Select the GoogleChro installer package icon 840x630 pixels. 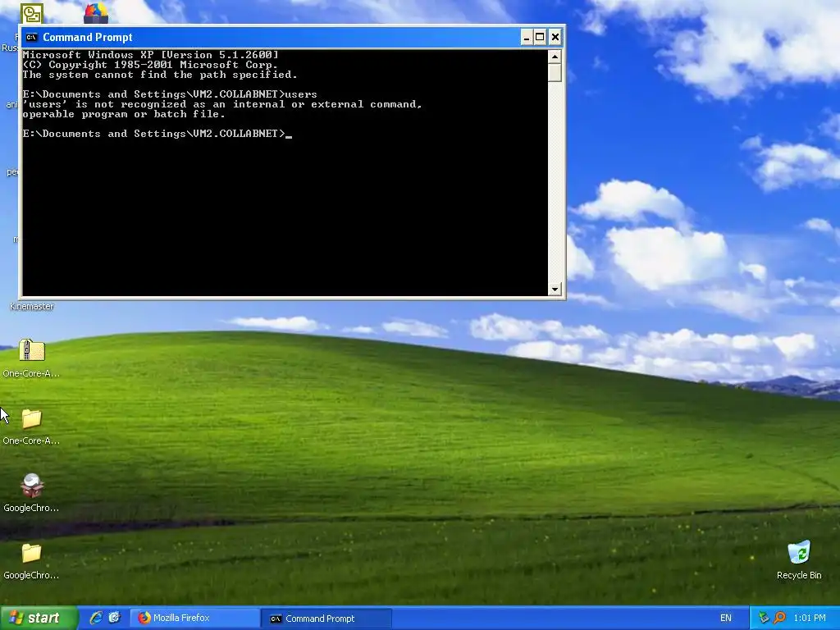pyautogui.click(x=32, y=486)
